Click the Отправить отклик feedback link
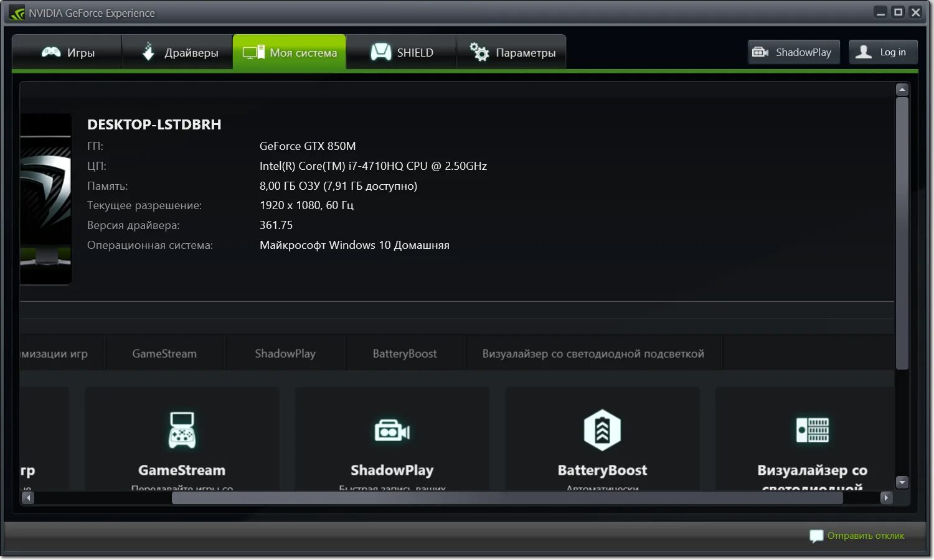 point(866,536)
